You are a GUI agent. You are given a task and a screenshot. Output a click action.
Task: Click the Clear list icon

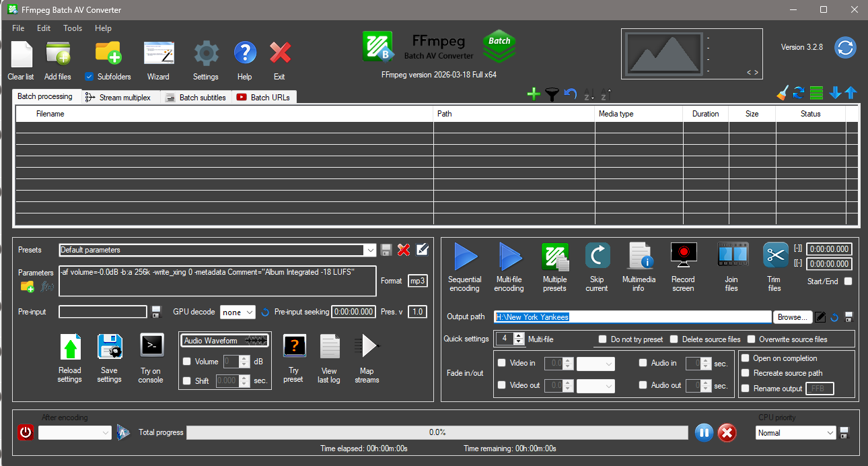pyautogui.click(x=21, y=55)
